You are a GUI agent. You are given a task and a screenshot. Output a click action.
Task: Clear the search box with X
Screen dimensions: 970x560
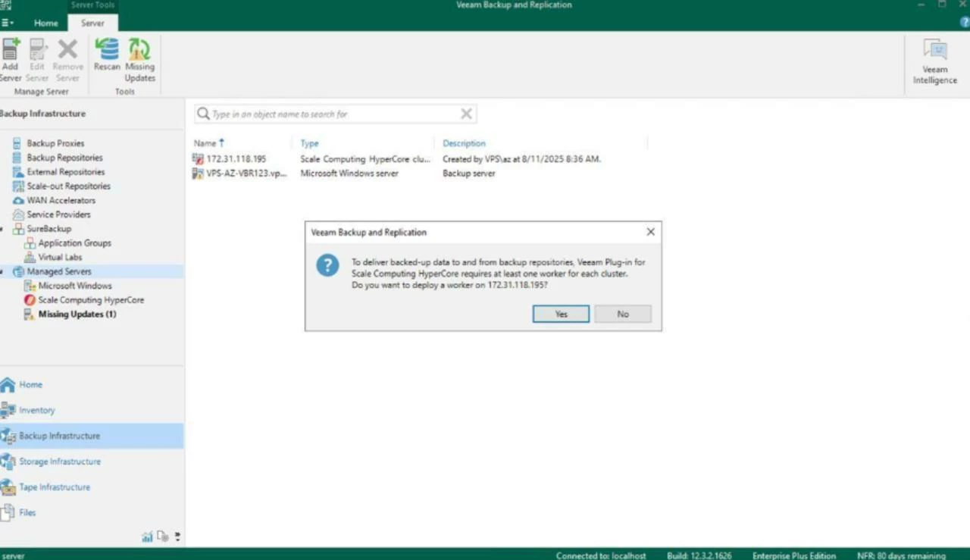[467, 114]
